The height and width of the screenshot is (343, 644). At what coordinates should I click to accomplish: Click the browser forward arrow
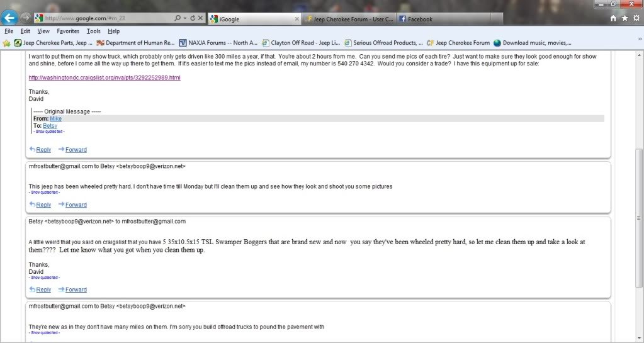(25, 18)
